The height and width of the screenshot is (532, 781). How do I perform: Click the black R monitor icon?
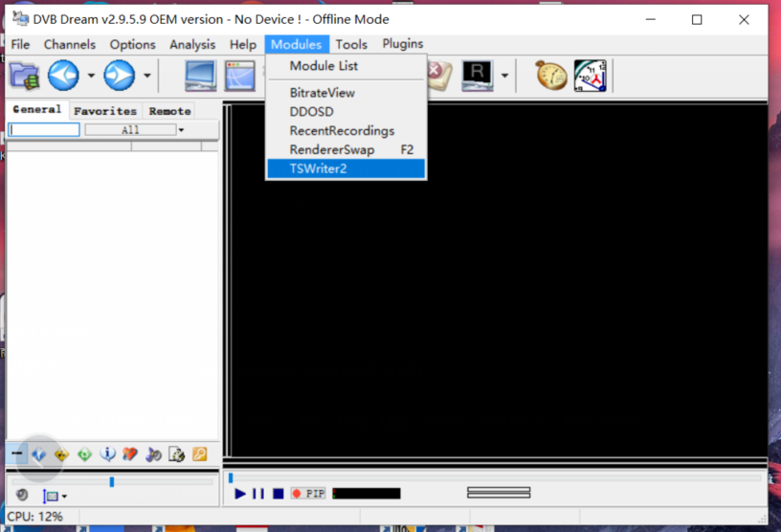[x=478, y=76]
